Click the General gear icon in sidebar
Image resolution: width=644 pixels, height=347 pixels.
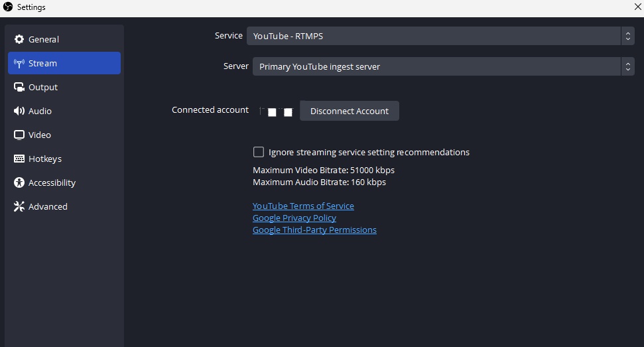[19, 40]
